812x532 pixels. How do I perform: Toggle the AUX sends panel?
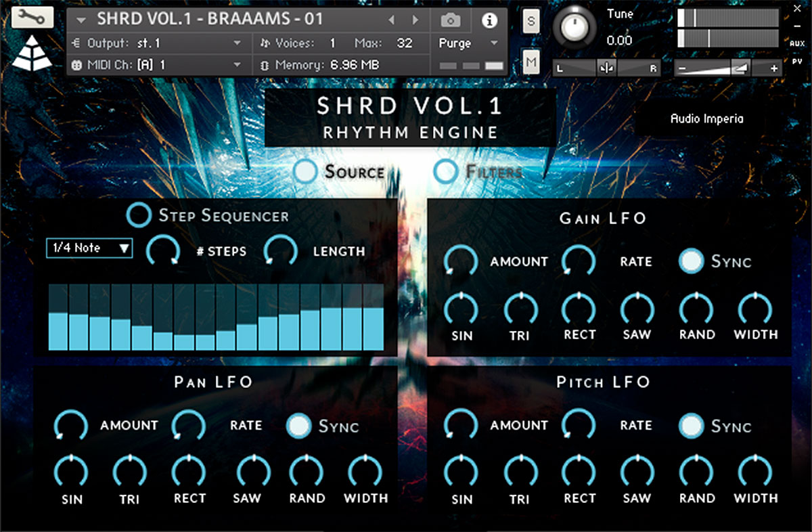796,43
